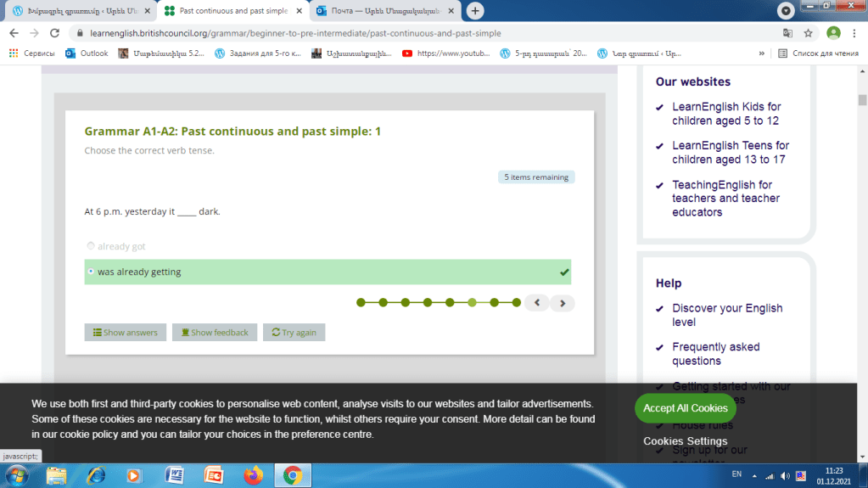Expand the hidden bookmarks overflow chevron
Image resolution: width=868 pixels, height=488 pixels.
coord(761,53)
